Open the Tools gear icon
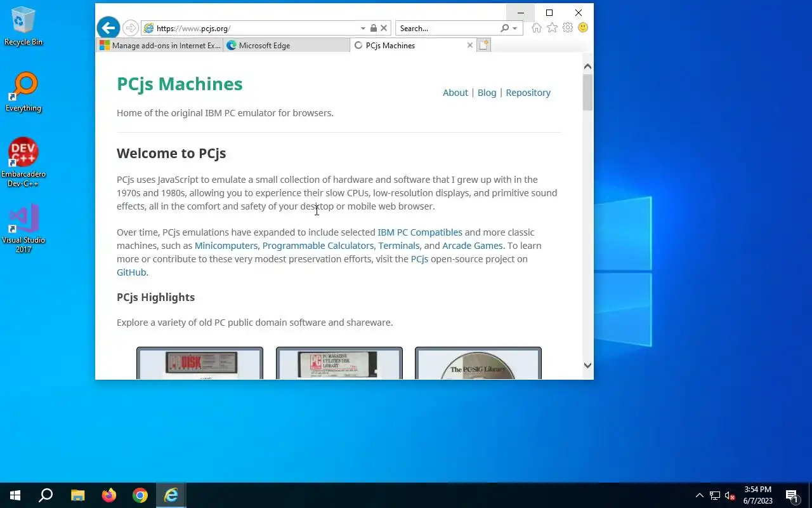This screenshot has height=508, width=812. (x=568, y=28)
